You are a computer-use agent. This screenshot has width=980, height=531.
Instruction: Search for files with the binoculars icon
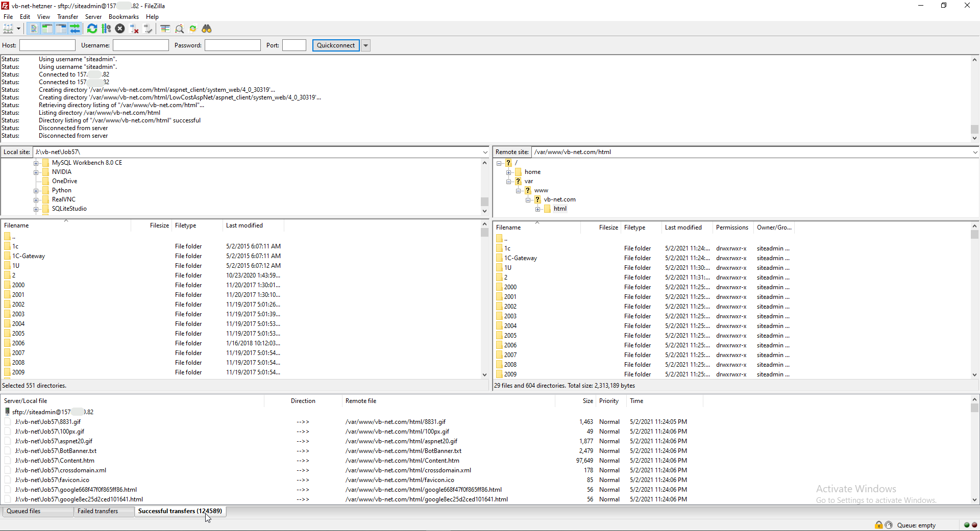click(207, 29)
